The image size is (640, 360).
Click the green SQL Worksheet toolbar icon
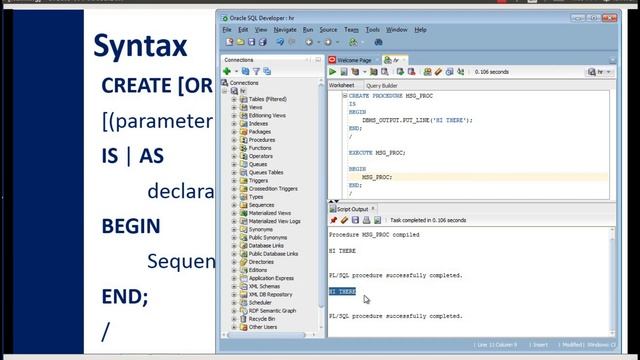(x=353, y=42)
